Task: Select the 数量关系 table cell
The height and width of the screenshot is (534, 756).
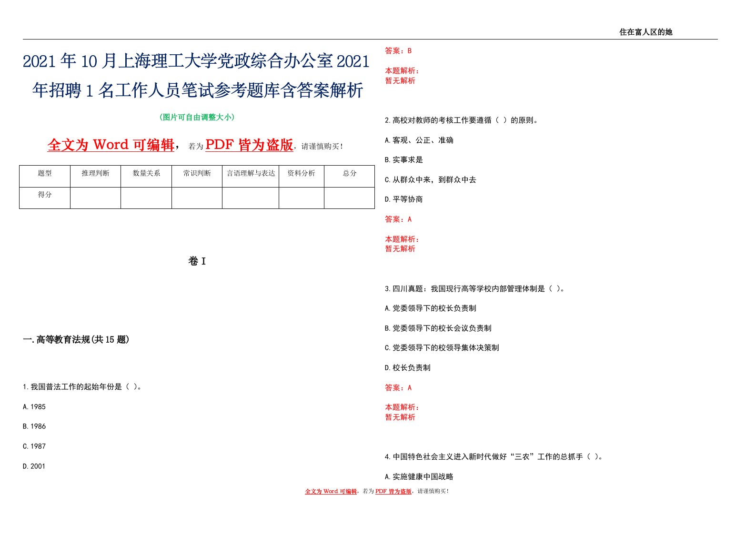Action: pos(146,176)
